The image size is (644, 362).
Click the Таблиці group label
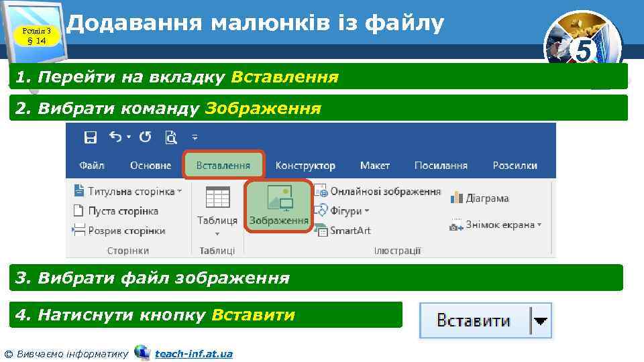(x=217, y=250)
